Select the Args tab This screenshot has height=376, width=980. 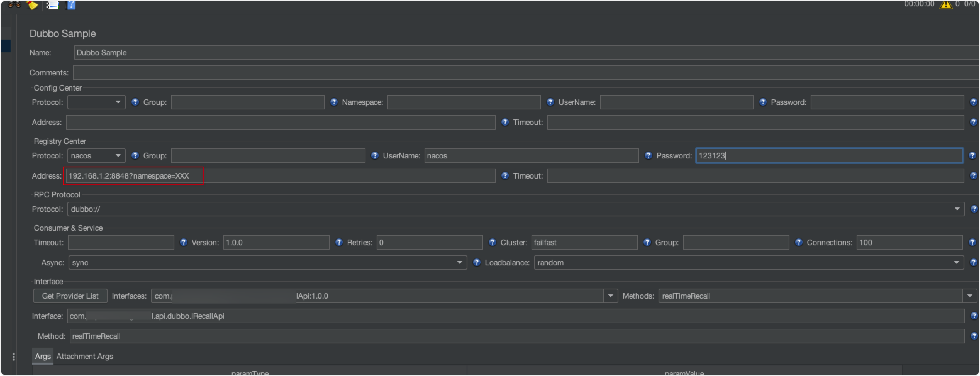point(42,356)
